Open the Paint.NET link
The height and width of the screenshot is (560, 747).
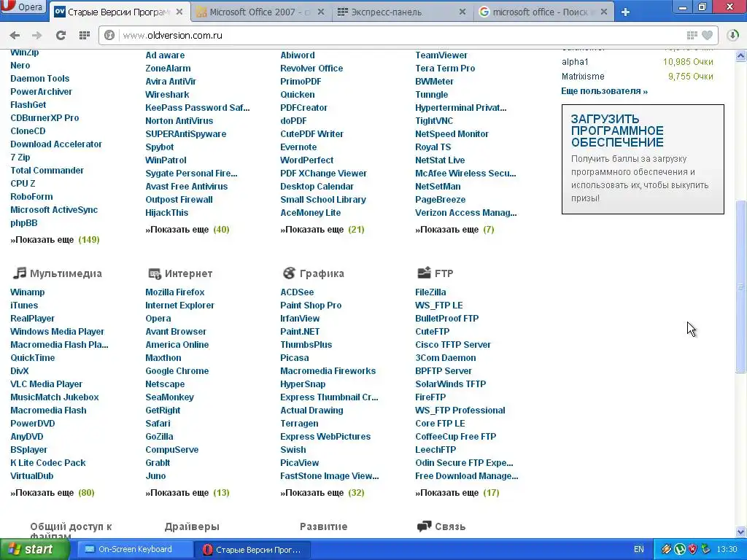[300, 332]
